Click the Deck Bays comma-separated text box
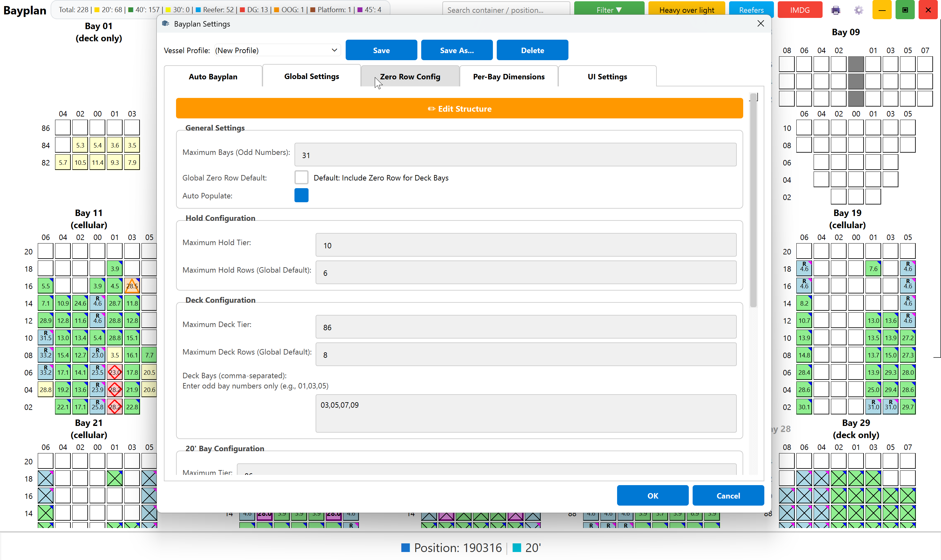This screenshot has width=941, height=560. click(526, 413)
